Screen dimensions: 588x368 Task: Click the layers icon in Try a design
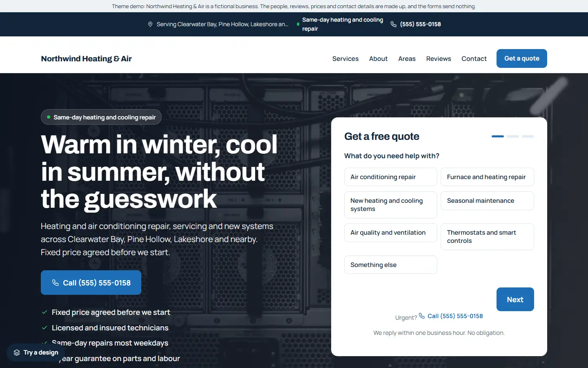(x=17, y=352)
